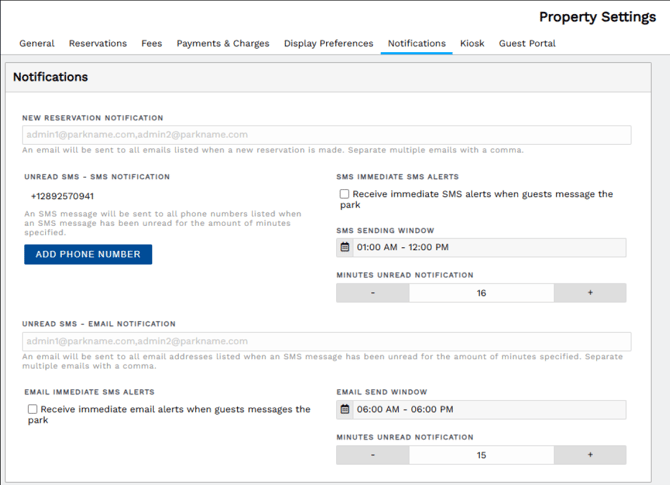Viewport: 670px width, 485px height.
Task: Select the Guest Portal tab
Action: coord(527,44)
